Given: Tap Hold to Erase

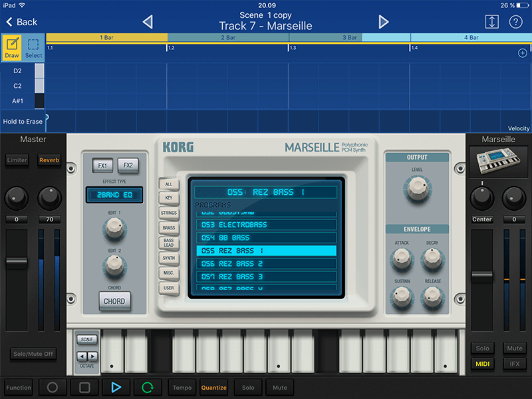Looking at the screenshot, I should pyautogui.click(x=23, y=122).
